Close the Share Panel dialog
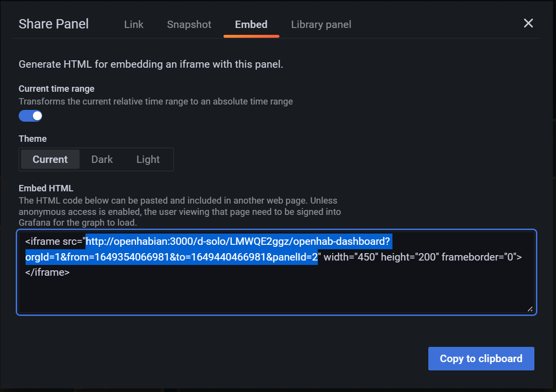This screenshot has height=392, width=556. point(528,24)
